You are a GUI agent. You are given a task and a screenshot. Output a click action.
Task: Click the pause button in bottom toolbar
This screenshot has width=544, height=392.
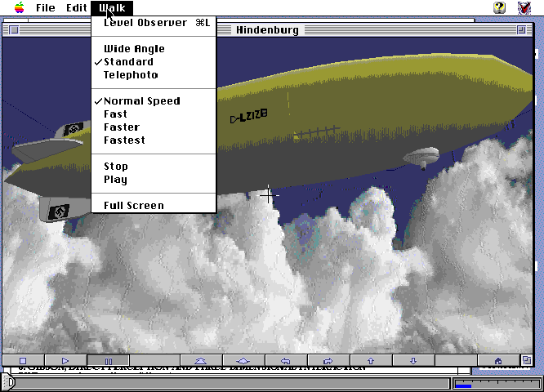[108, 360]
